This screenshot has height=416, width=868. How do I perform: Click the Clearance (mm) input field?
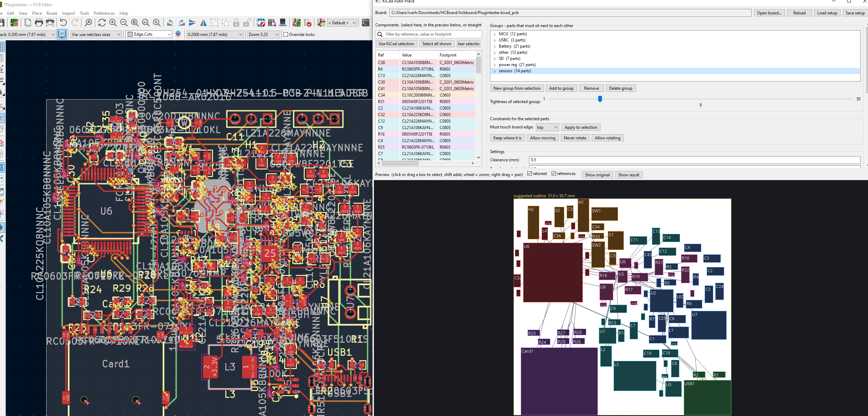click(694, 160)
